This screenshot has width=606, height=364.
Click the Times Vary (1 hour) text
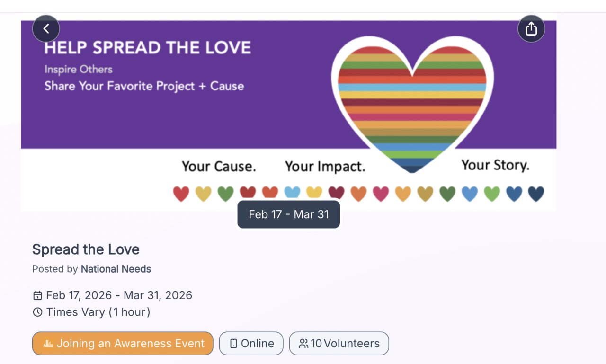click(x=98, y=312)
